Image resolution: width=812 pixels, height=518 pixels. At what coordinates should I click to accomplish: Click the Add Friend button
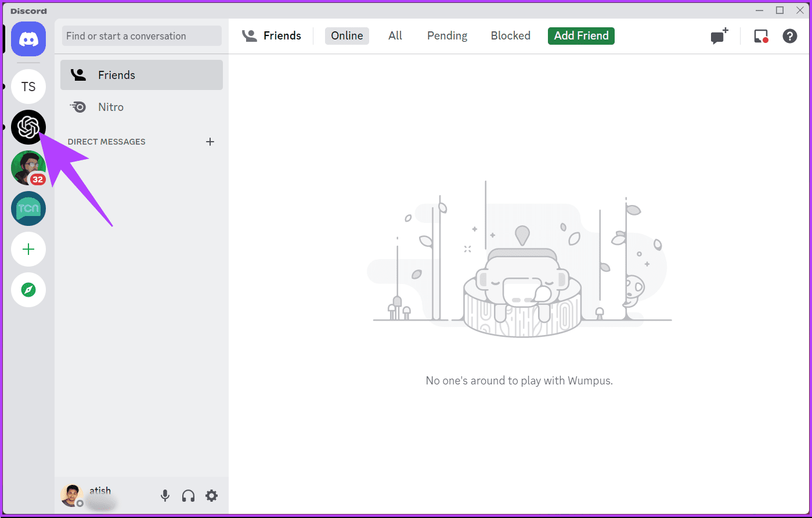coord(581,35)
